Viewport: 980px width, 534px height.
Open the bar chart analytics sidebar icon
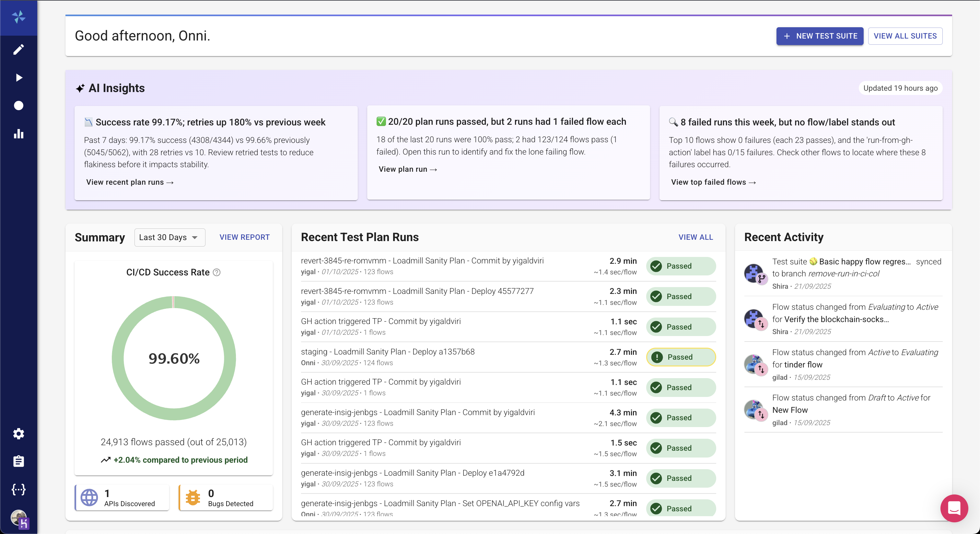pos(18,134)
